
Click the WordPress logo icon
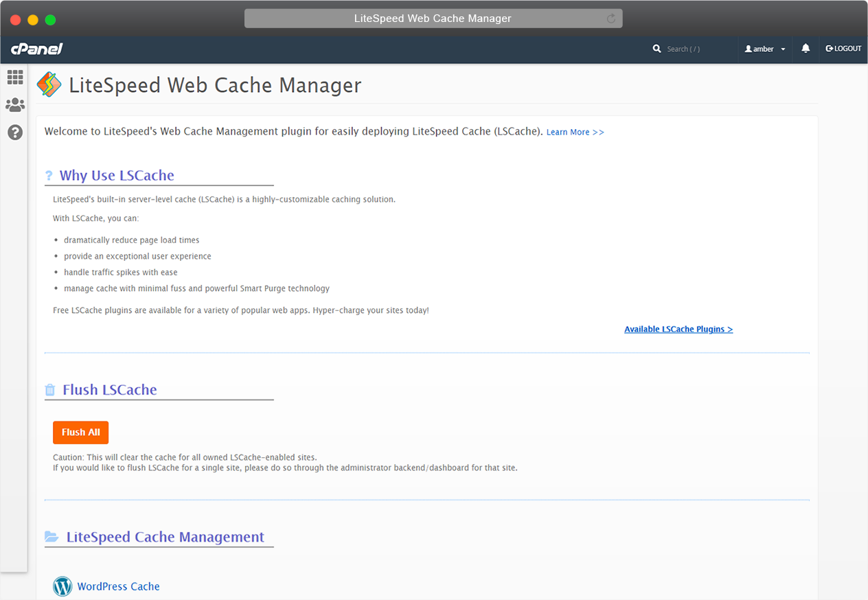pyautogui.click(x=62, y=586)
